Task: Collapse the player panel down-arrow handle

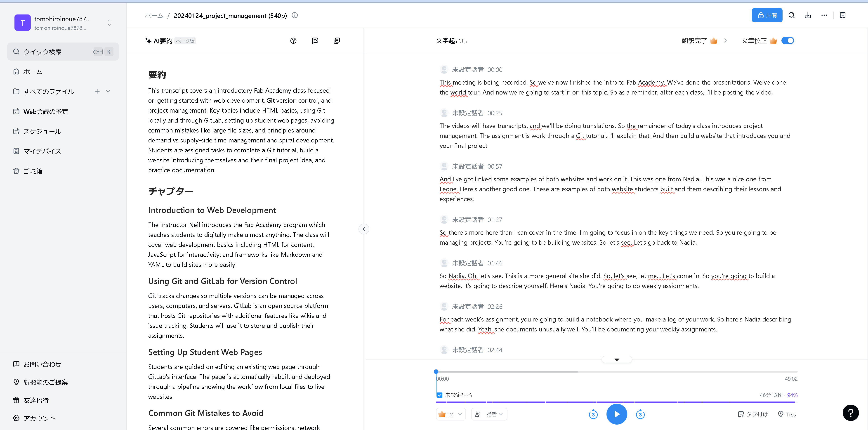Action: click(616, 359)
